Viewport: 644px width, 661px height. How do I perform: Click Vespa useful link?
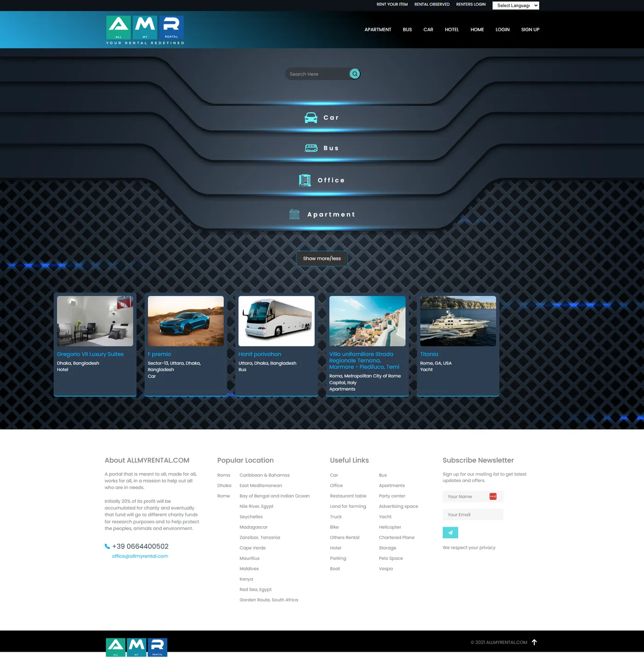tap(386, 569)
